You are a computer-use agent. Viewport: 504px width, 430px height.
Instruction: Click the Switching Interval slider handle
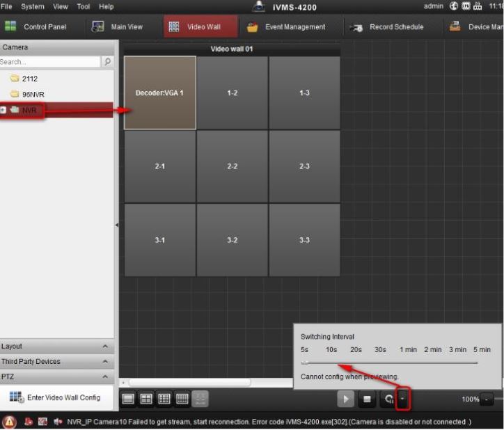[305, 363]
